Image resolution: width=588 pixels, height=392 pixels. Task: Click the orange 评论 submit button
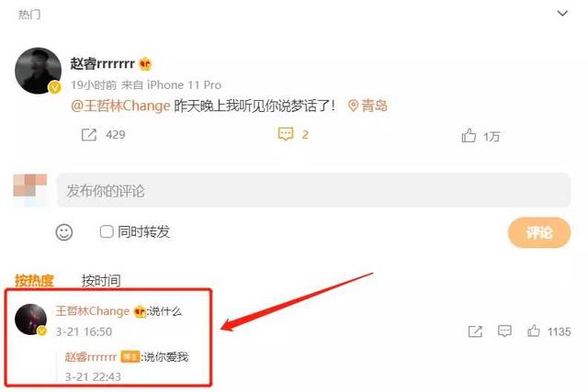(539, 232)
